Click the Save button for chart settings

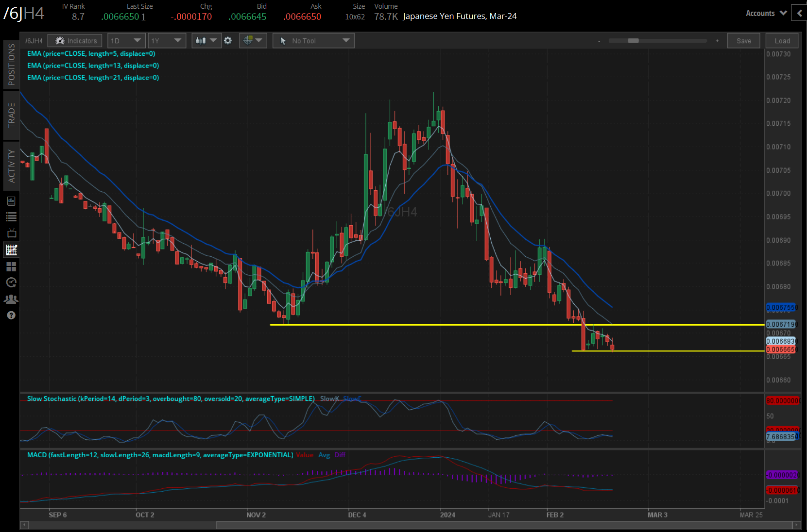tap(743, 40)
